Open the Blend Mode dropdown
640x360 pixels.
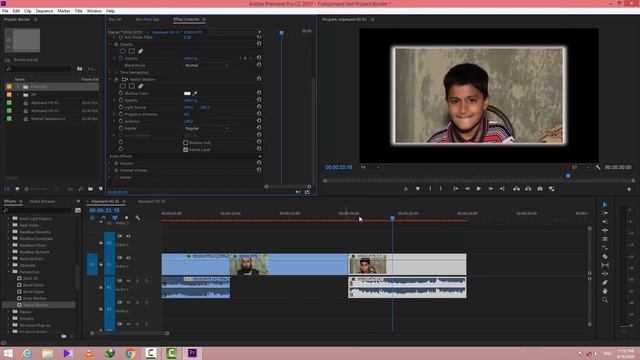point(206,65)
